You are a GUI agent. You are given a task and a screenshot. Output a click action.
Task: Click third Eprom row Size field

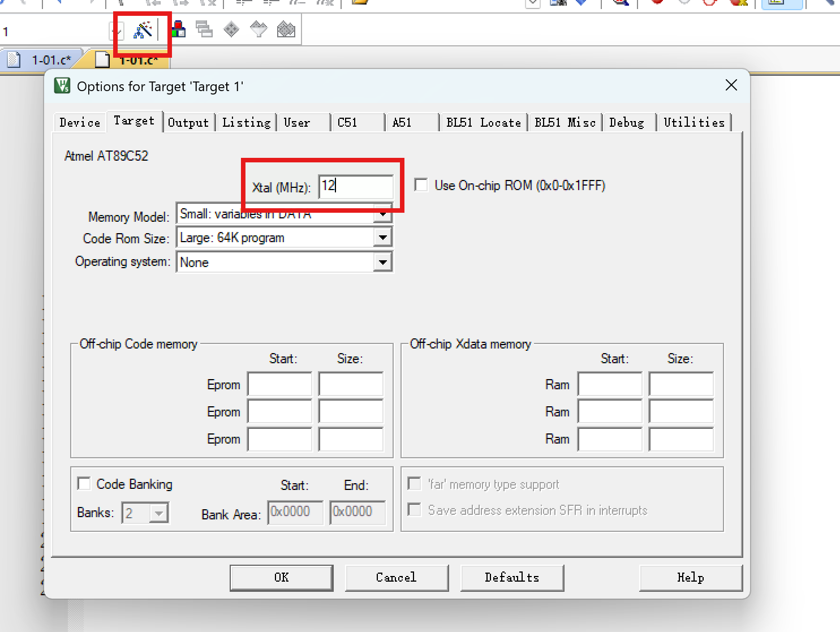(x=351, y=438)
